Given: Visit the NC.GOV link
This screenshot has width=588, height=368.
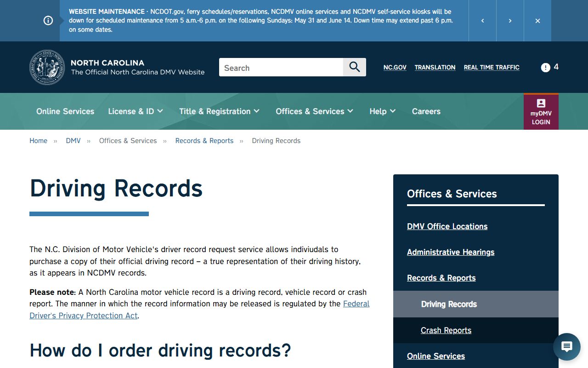Looking at the screenshot, I should point(395,67).
